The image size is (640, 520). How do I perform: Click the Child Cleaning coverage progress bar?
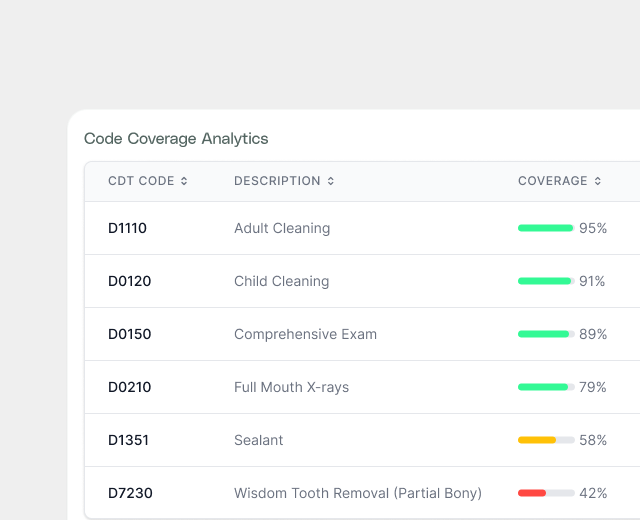tap(546, 281)
